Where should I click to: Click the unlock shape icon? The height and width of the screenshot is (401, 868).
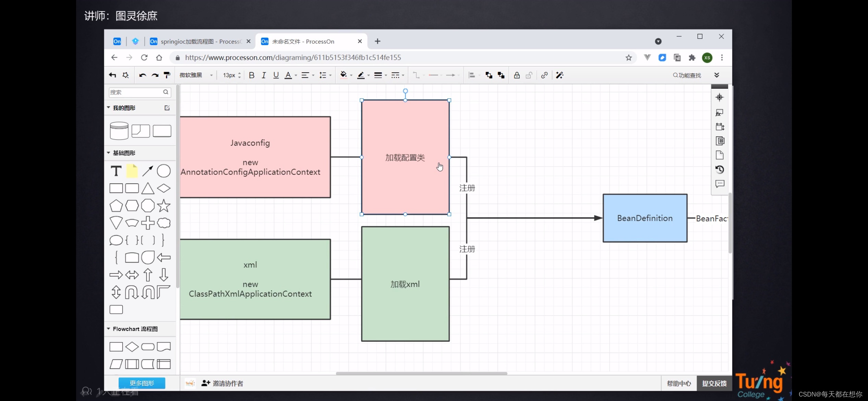[529, 75]
